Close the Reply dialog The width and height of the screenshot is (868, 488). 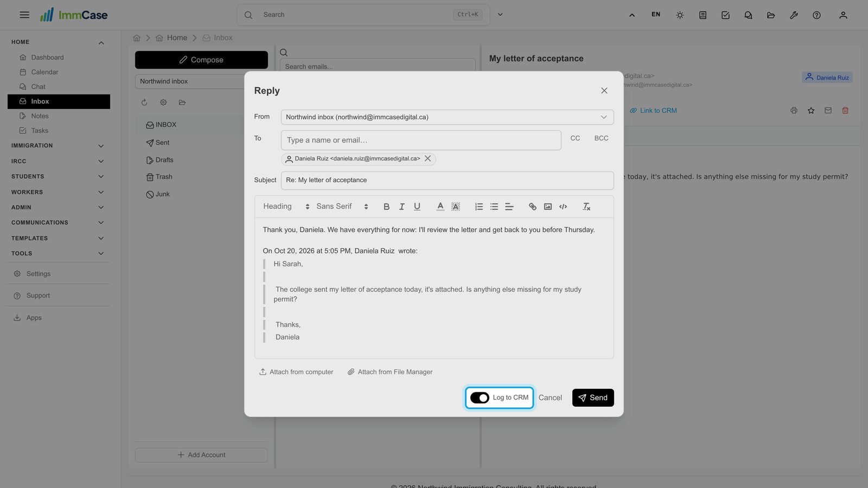(604, 91)
